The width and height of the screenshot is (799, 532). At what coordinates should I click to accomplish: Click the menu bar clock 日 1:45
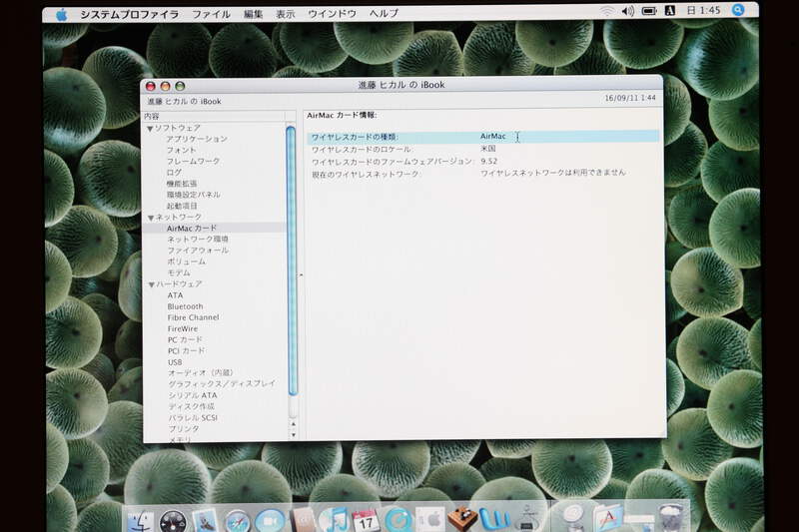click(704, 10)
